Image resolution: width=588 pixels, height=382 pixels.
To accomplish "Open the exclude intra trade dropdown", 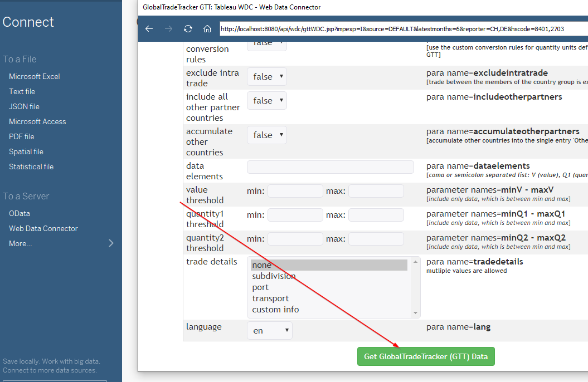I will (267, 76).
